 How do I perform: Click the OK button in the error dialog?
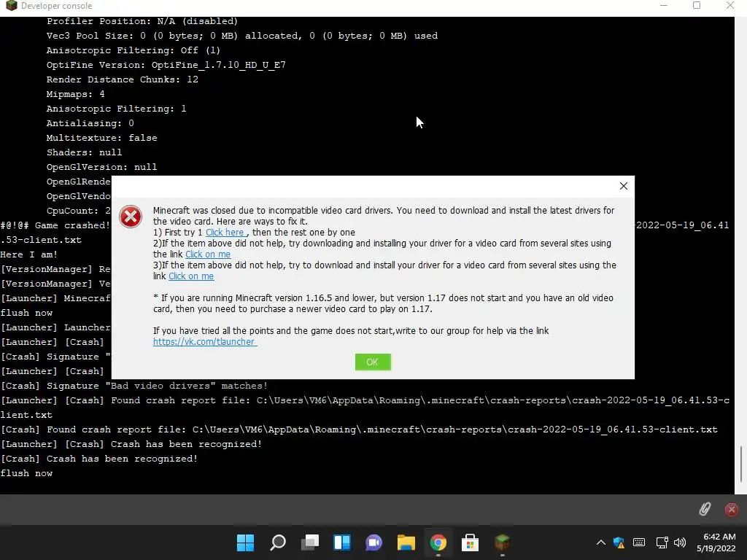(x=373, y=362)
